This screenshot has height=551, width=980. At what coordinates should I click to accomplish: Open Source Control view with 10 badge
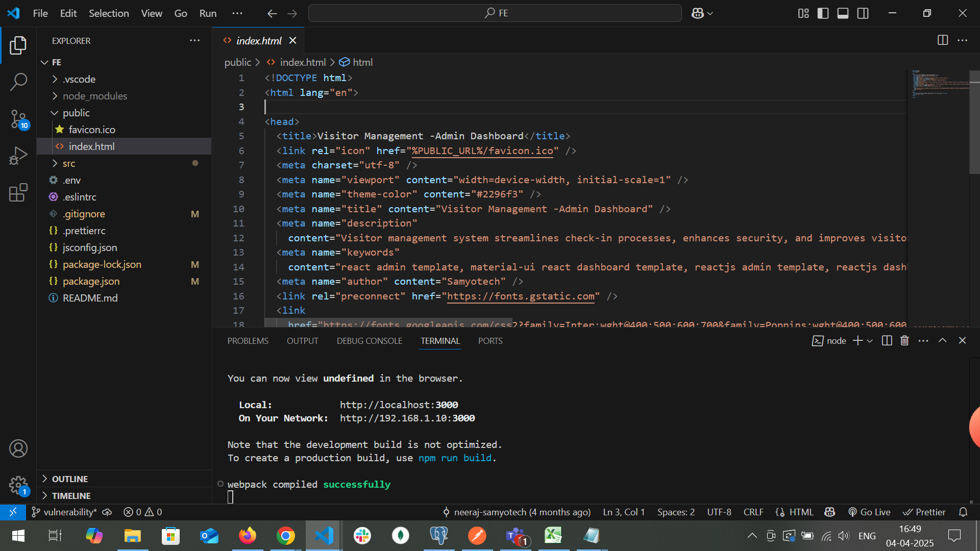[18, 119]
